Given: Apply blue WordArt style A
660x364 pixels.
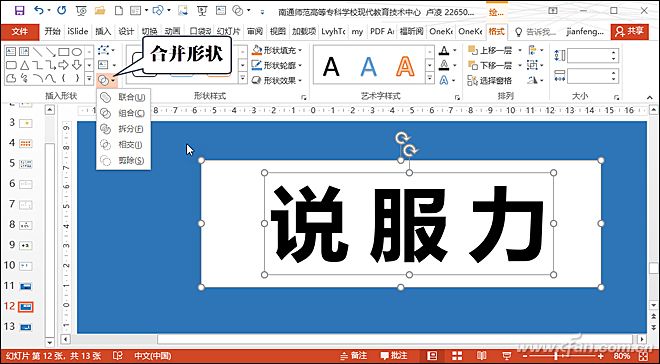Looking at the screenshot, I should 368,66.
